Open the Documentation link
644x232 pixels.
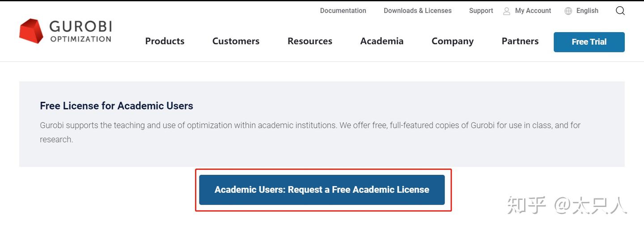[343, 11]
